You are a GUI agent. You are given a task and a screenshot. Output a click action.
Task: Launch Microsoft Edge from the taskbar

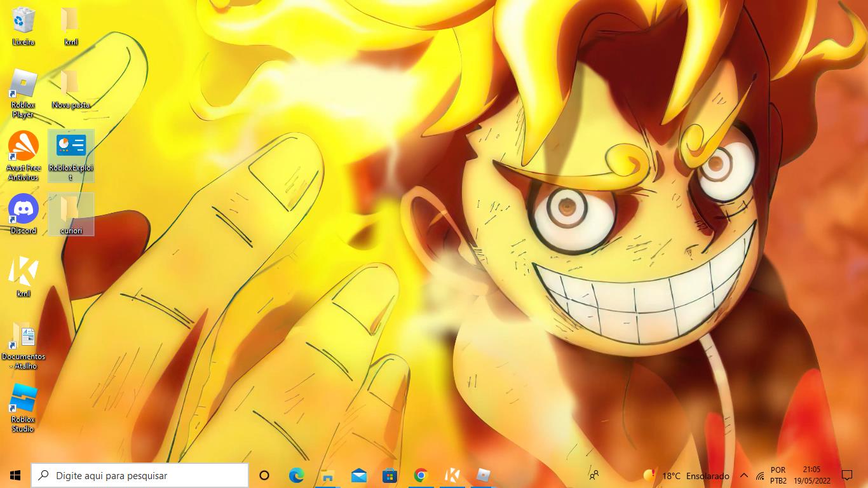296,475
